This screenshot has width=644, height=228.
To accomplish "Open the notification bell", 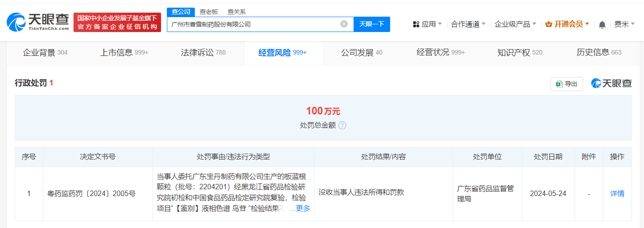I will point(602,25).
